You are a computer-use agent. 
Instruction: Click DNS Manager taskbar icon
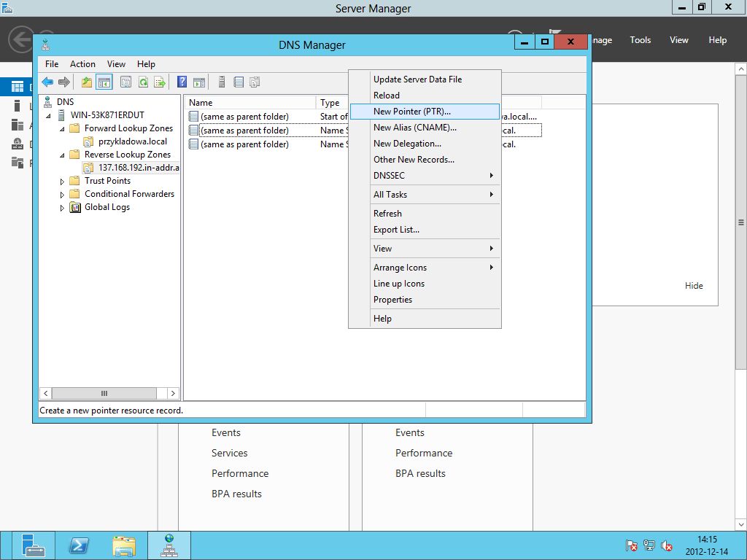[169, 545]
